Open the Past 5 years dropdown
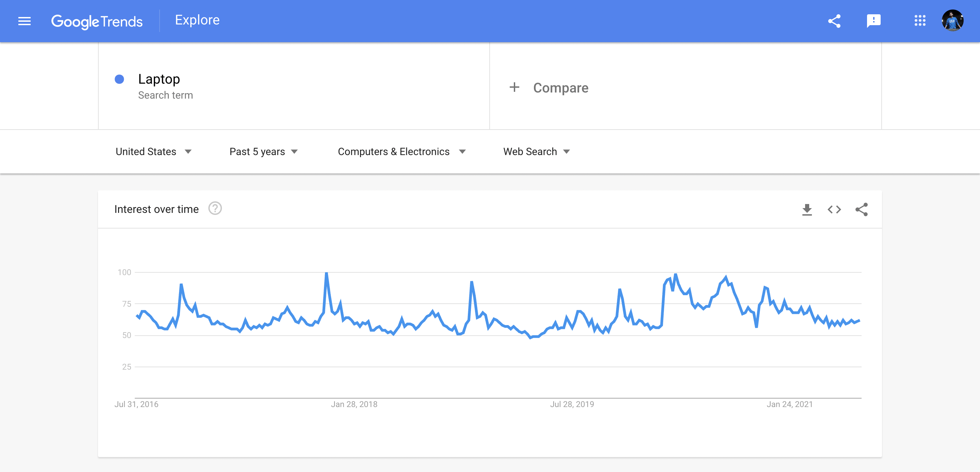This screenshot has height=472, width=980. pos(264,152)
